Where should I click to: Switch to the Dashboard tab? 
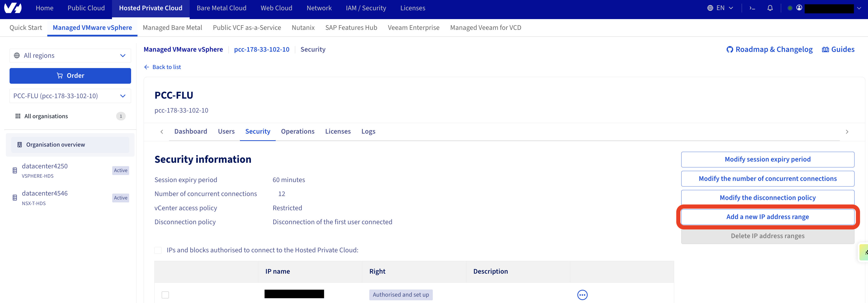click(191, 132)
